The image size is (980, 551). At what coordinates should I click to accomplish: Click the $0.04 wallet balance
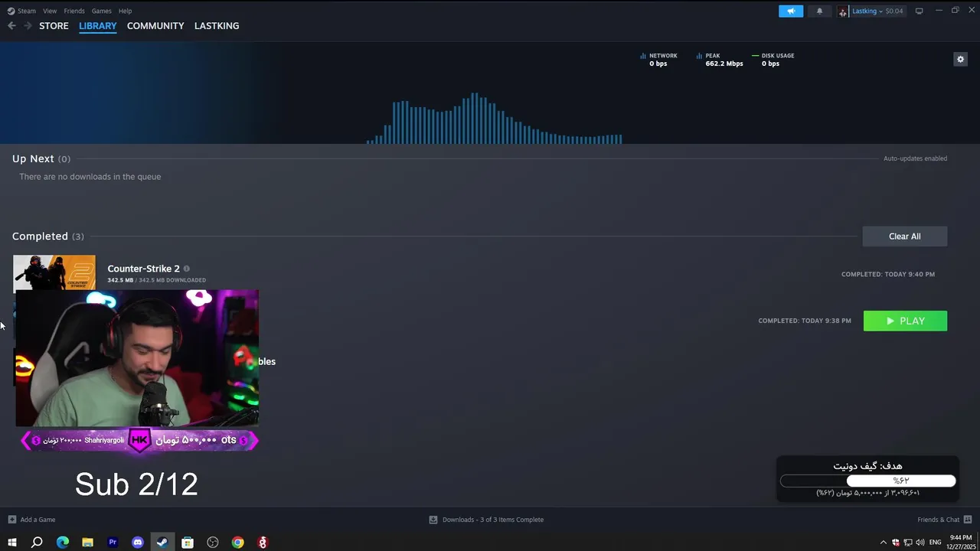tap(894, 11)
